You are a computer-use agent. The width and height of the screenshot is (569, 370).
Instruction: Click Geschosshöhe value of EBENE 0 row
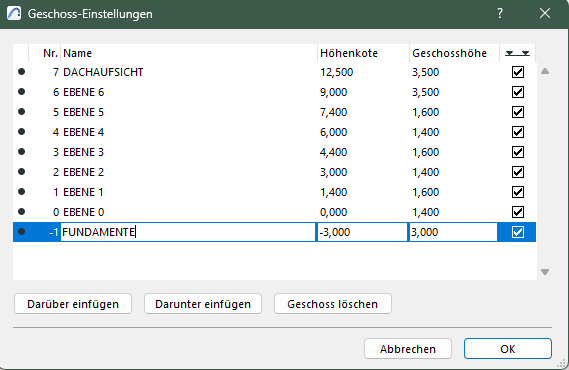425,212
